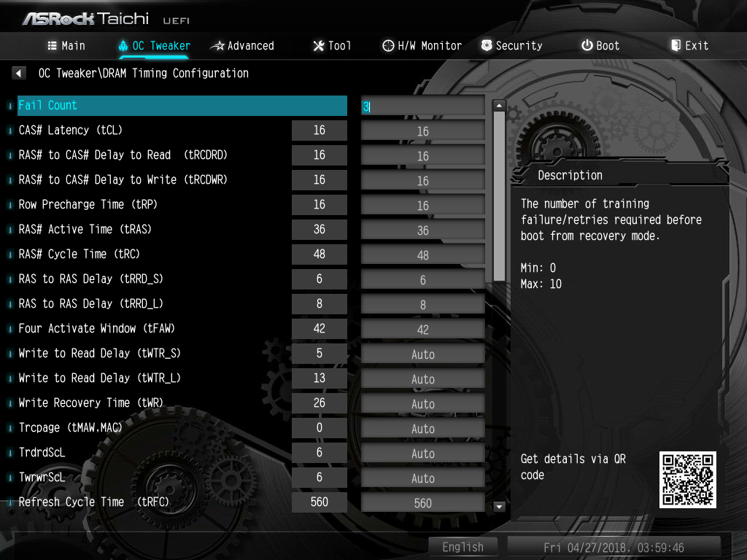Click the QR code image
The image size is (747, 560).
[x=687, y=480]
